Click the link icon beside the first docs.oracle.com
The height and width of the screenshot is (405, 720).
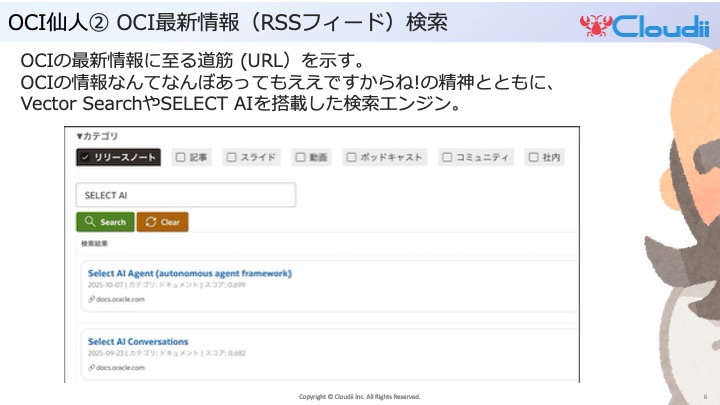tap(91, 299)
